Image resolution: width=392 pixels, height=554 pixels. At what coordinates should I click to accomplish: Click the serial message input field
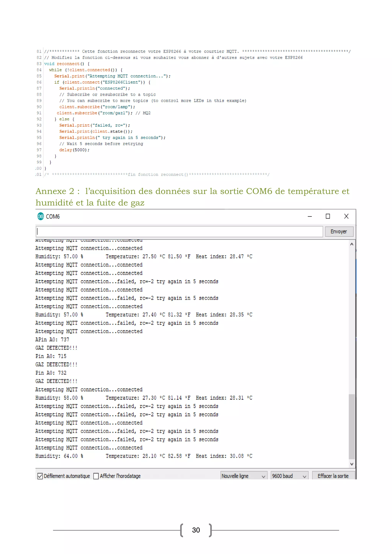click(179, 231)
